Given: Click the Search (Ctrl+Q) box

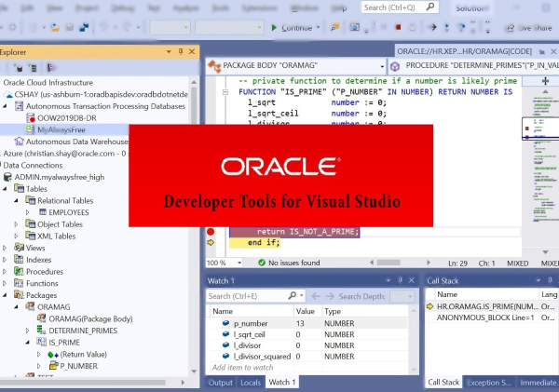Looking at the screenshot, I should (400, 7).
